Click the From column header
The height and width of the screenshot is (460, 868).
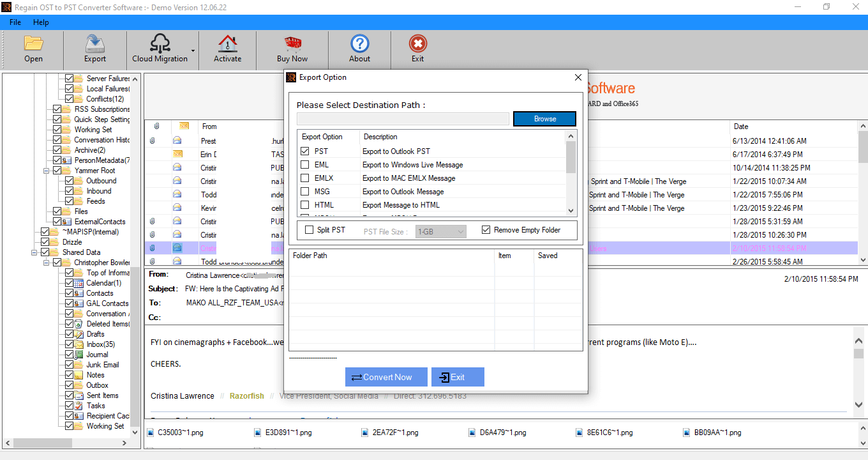pyautogui.click(x=209, y=126)
